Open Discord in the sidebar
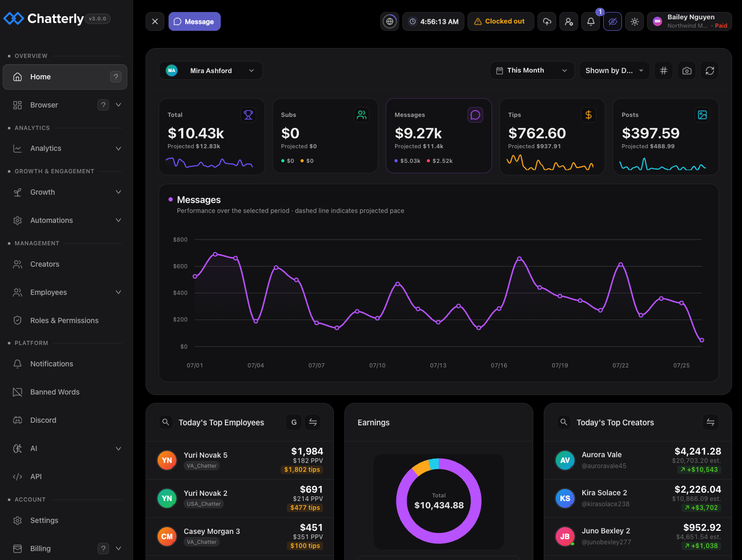 point(65,420)
